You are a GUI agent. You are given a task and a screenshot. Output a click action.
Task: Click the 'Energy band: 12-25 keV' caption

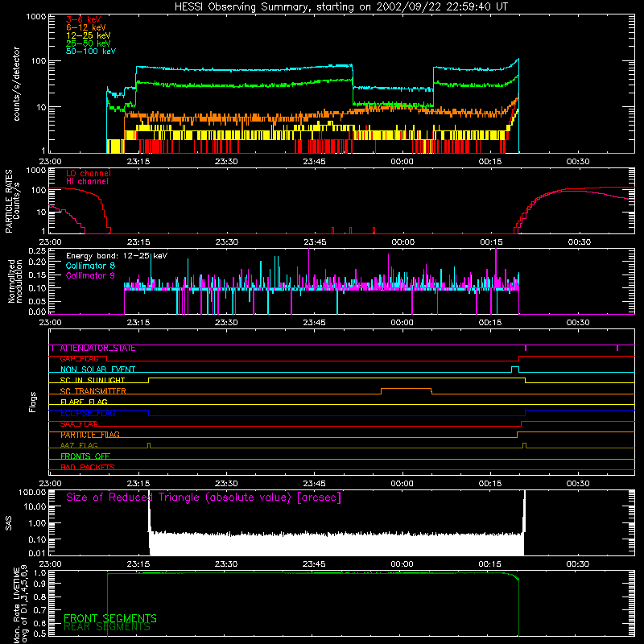click(117, 256)
